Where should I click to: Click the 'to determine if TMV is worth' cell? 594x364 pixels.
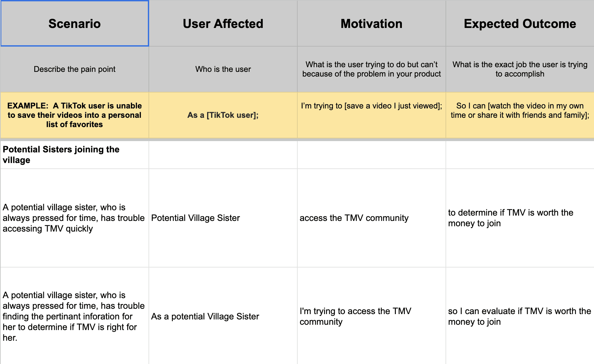coord(520,218)
